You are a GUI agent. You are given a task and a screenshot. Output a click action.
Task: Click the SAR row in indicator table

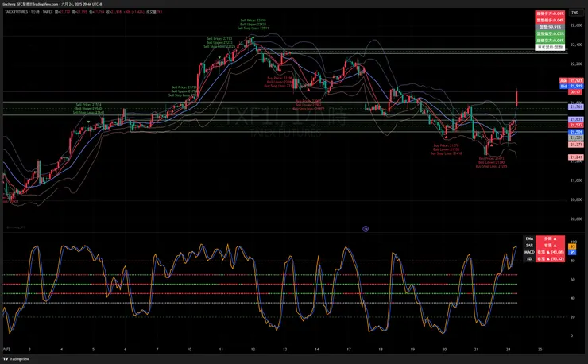544,246
